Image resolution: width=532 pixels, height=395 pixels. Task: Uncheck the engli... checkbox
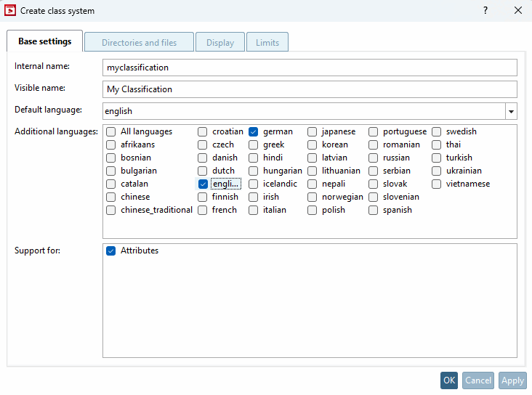[203, 184]
